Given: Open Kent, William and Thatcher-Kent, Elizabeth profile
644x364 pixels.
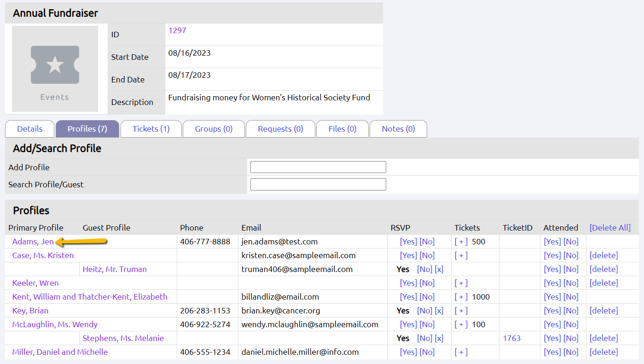Looking at the screenshot, I should [90, 297].
